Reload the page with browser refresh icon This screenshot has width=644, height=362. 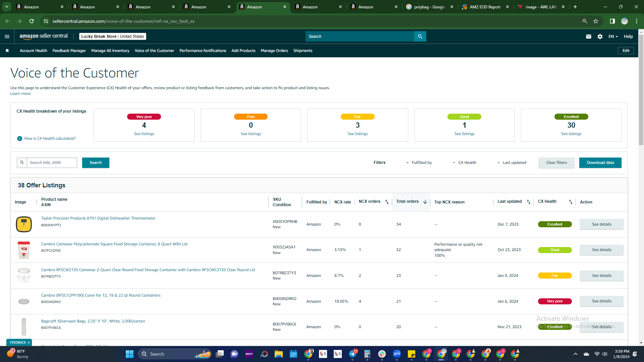32,21
